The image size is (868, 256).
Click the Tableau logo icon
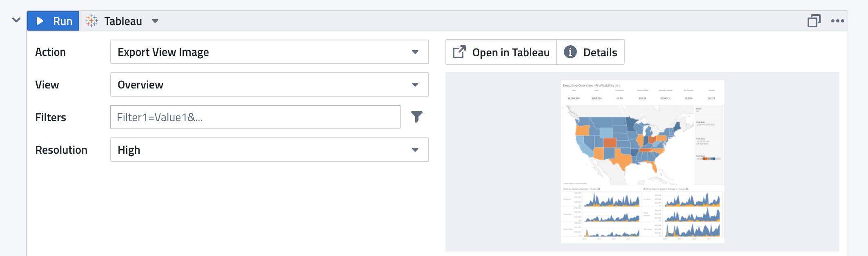(x=91, y=21)
